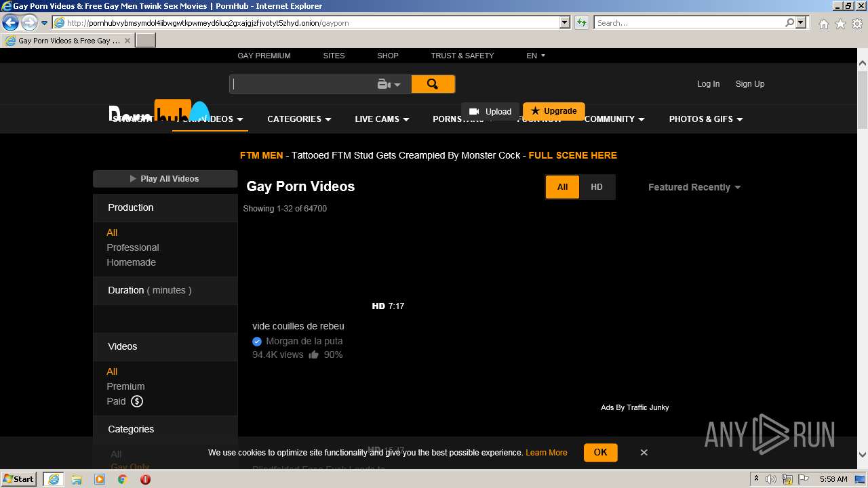
Task: Show hidden system tray icons
Action: click(757, 479)
